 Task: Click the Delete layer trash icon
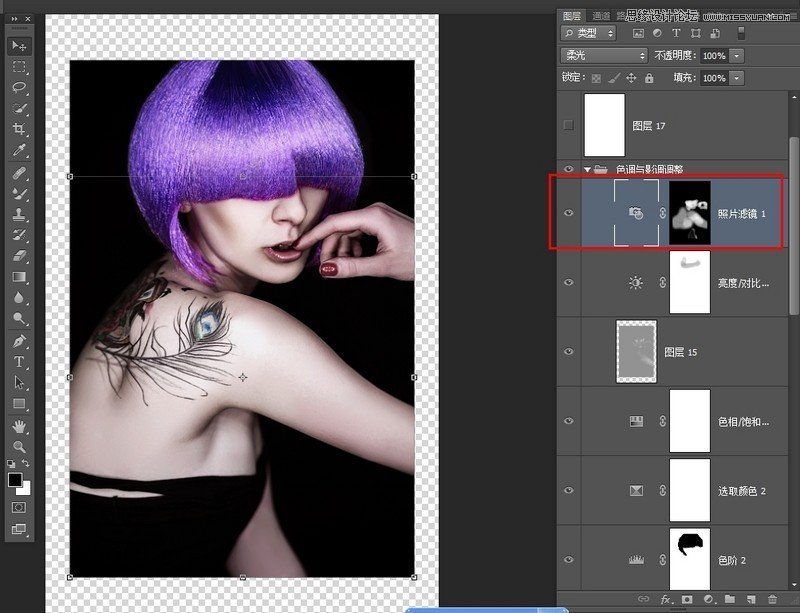772,601
